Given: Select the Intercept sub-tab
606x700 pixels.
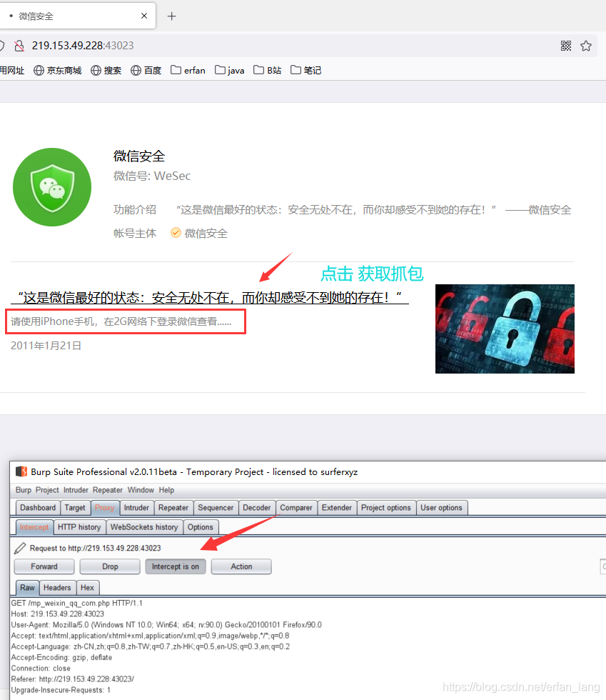Looking at the screenshot, I should 34,527.
